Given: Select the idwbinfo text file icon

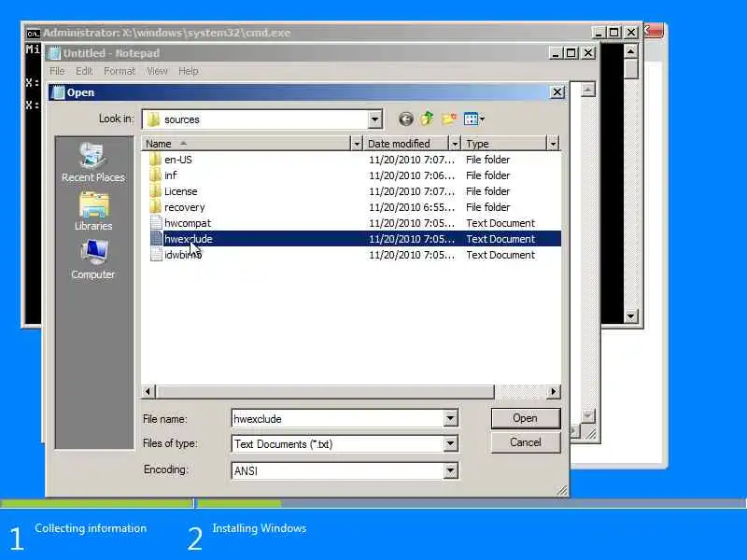Looking at the screenshot, I should point(156,255).
